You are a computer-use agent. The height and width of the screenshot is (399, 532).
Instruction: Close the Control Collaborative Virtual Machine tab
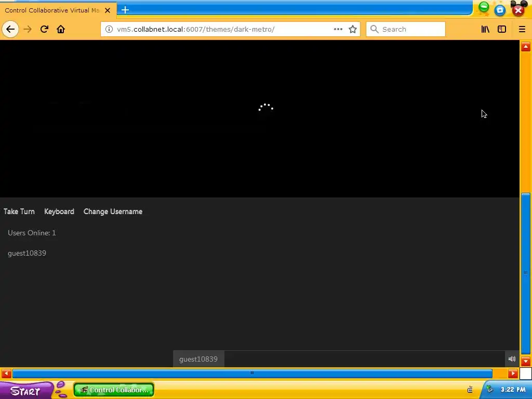click(x=108, y=10)
